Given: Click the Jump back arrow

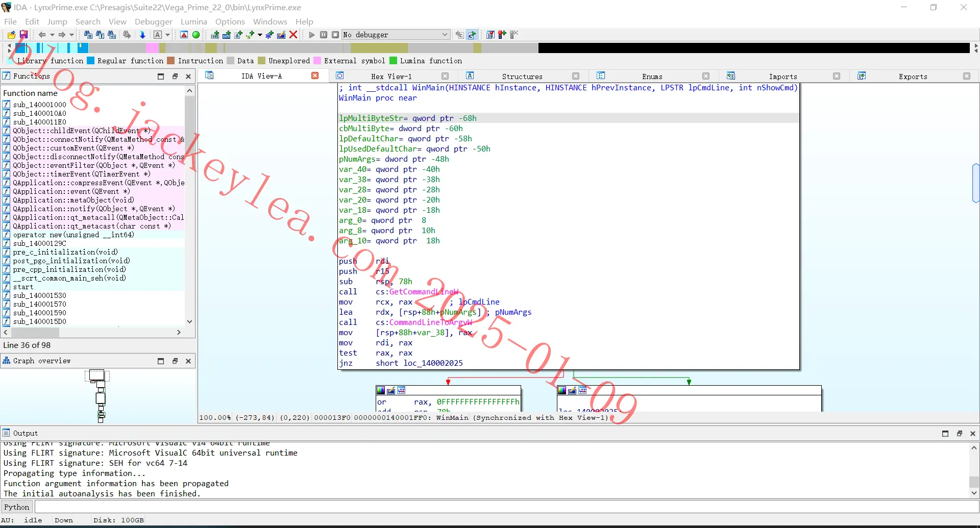Looking at the screenshot, I should (x=42, y=35).
